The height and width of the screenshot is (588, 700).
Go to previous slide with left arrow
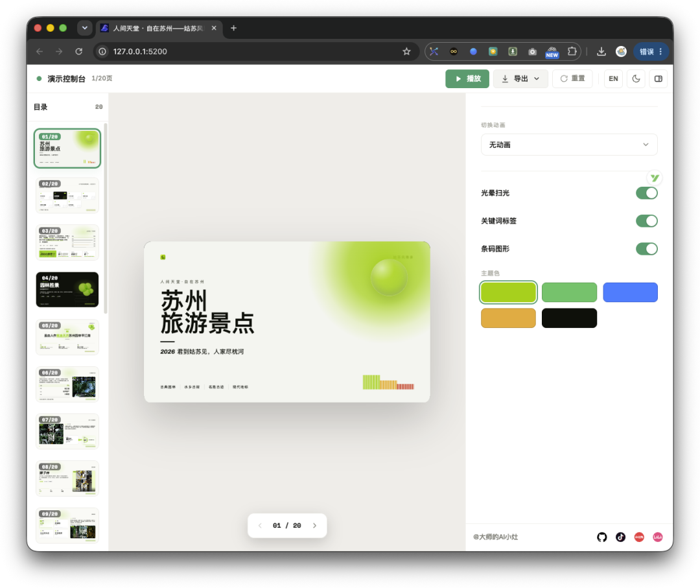pyautogui.click(x=261, y=526)
